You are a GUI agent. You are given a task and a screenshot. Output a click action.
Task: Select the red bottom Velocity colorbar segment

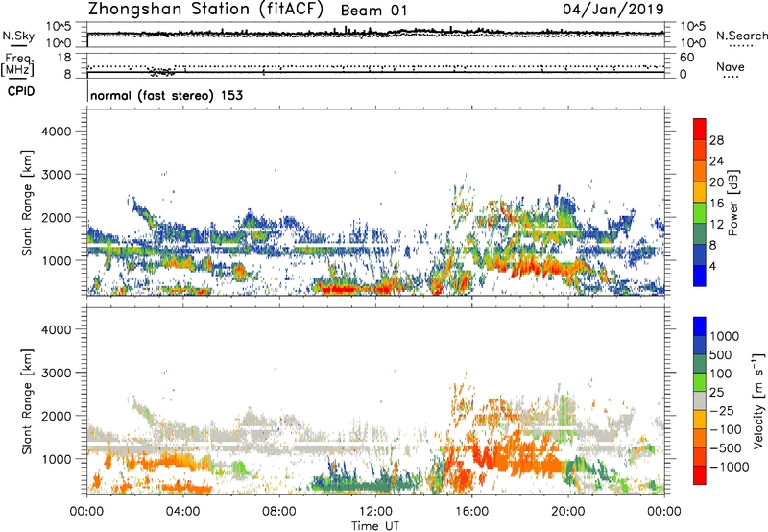(700, 475)
